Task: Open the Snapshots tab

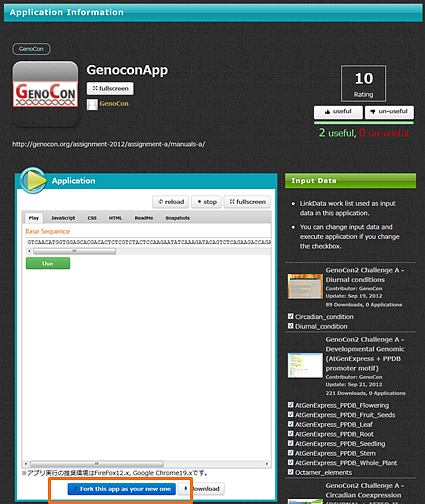Action: (x=178, y=218)
